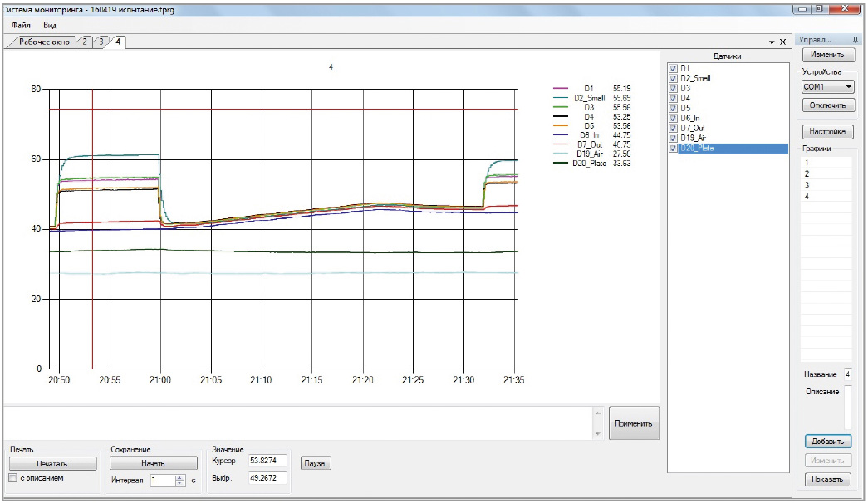Viewport: 868px width, 503px height.
Task: Toggle the D1 sensor checkbox
Action: click(x=673, y=68)
